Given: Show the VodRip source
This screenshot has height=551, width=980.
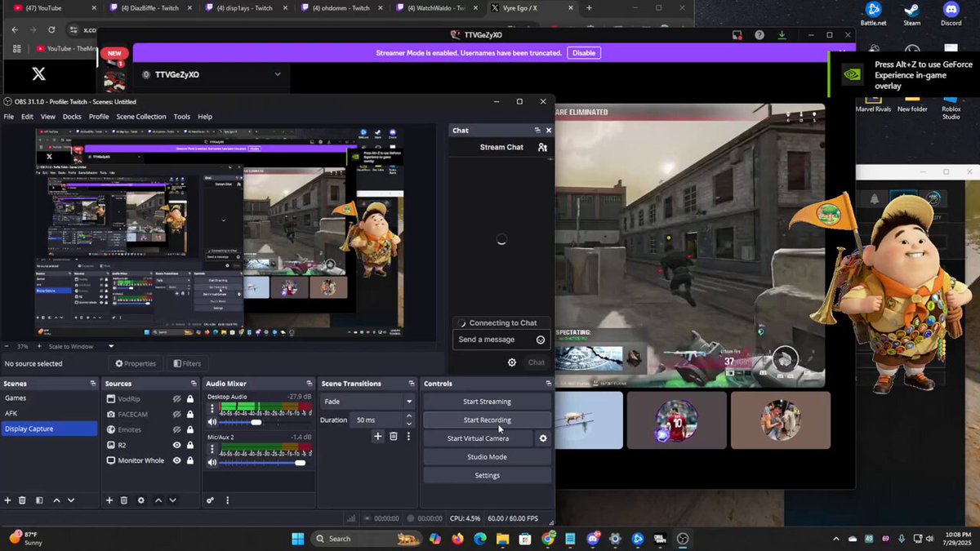Looking at the screenshot, I should pyautogui.click(x=176, y=399).
